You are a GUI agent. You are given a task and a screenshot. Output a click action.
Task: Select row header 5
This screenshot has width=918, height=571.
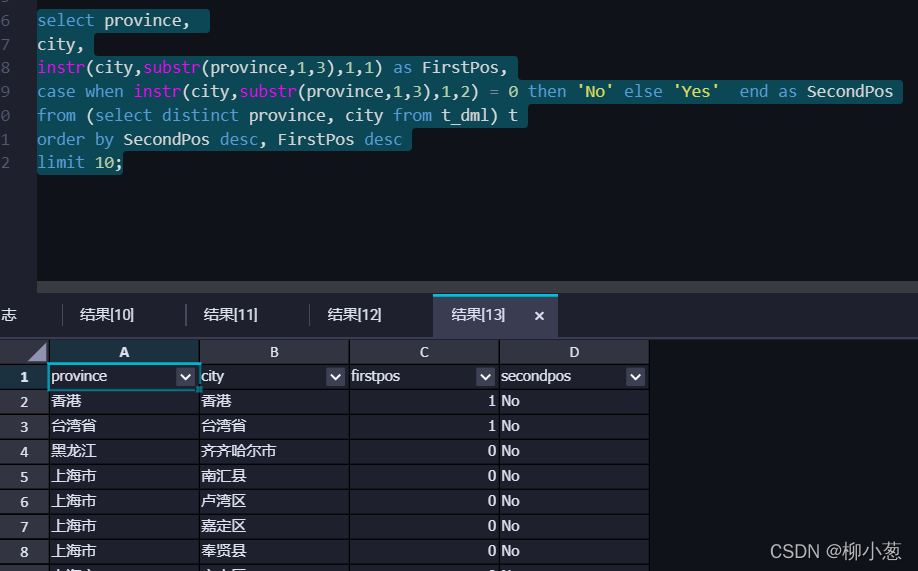24,477
